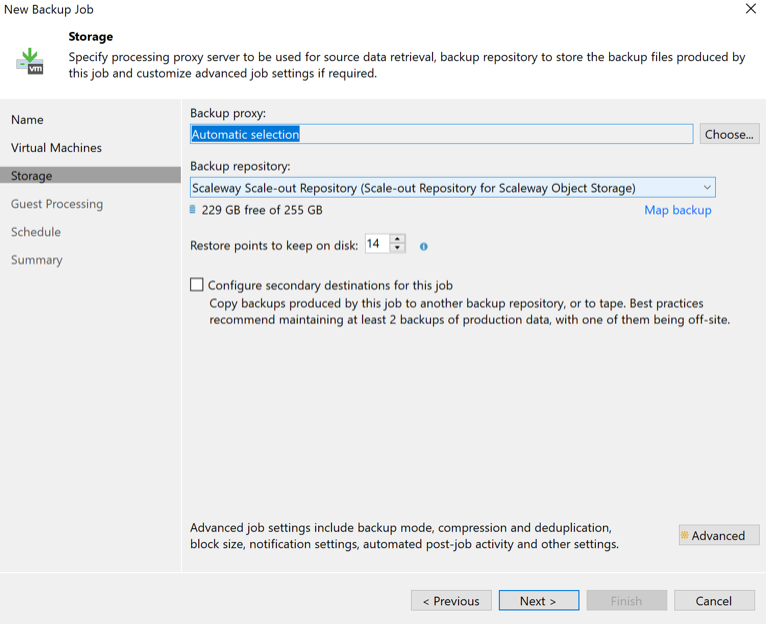Close the New Backup Job dialog

pos(751,9)
